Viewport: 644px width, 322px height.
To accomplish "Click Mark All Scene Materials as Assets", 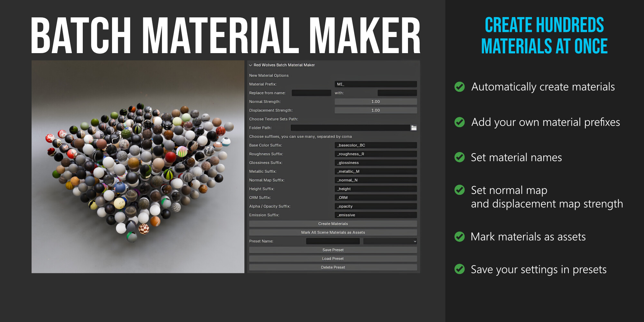I will click(333, 232).
